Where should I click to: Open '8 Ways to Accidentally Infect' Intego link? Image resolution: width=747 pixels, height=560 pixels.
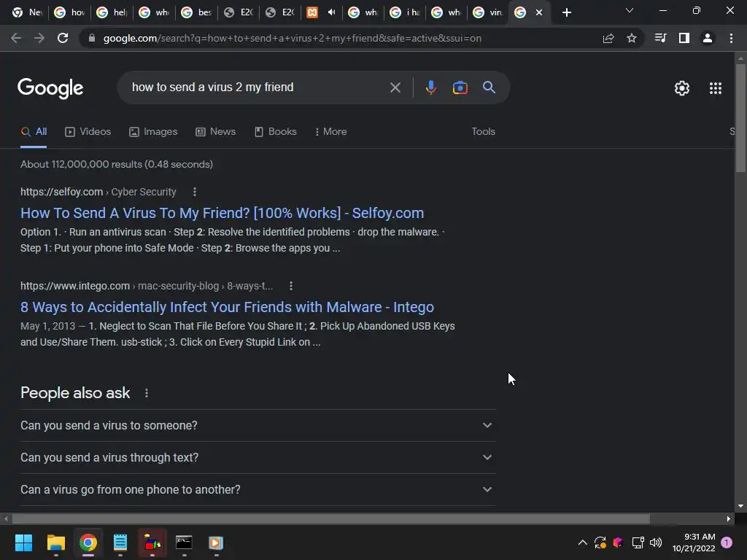point(228,307)
